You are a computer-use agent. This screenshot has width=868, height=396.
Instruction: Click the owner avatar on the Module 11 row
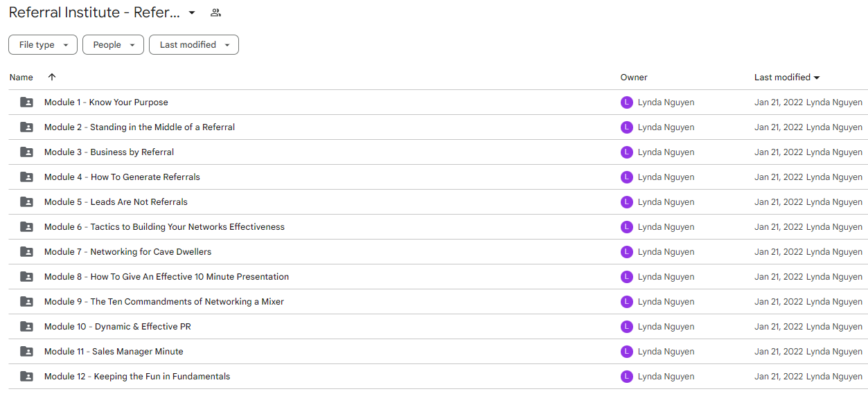[x=627, y=352]
